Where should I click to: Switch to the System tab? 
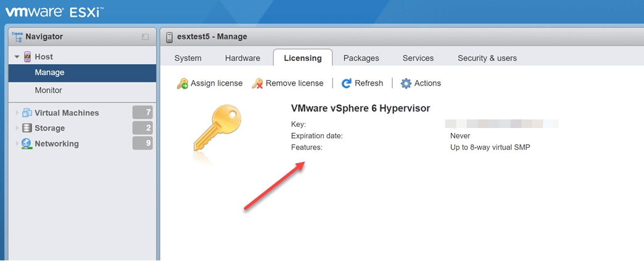pyautogui.click(x=188, y=58)
